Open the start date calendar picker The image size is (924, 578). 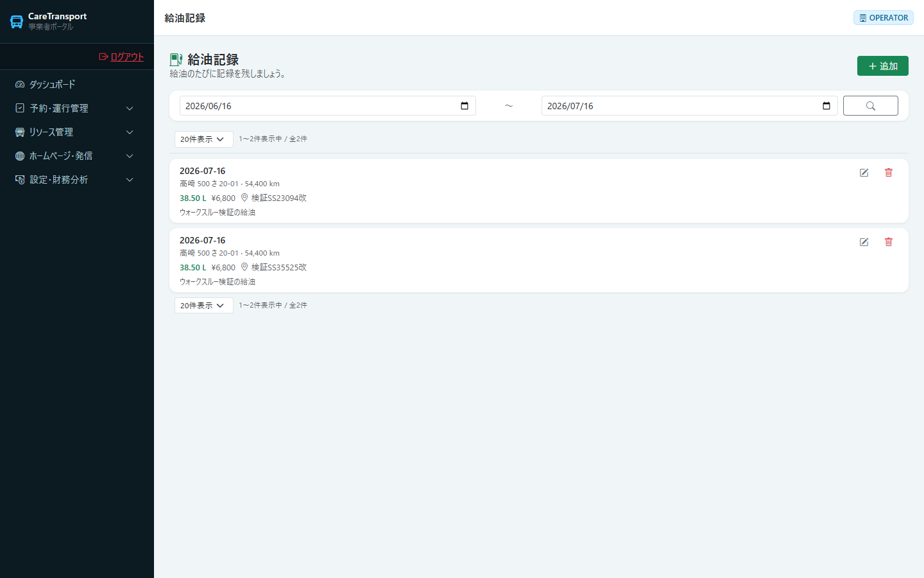tap(465, 106)
